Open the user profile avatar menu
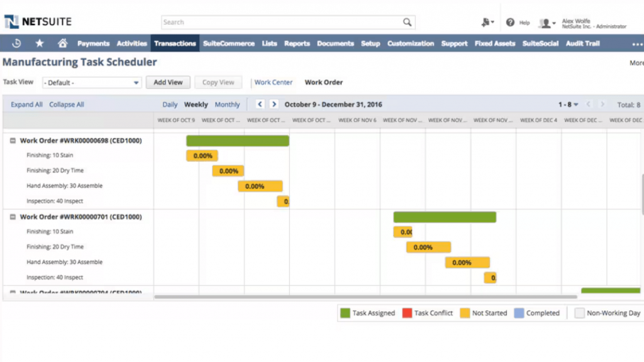Viewport: 644px width, 362px height. [x=548, y=23]
